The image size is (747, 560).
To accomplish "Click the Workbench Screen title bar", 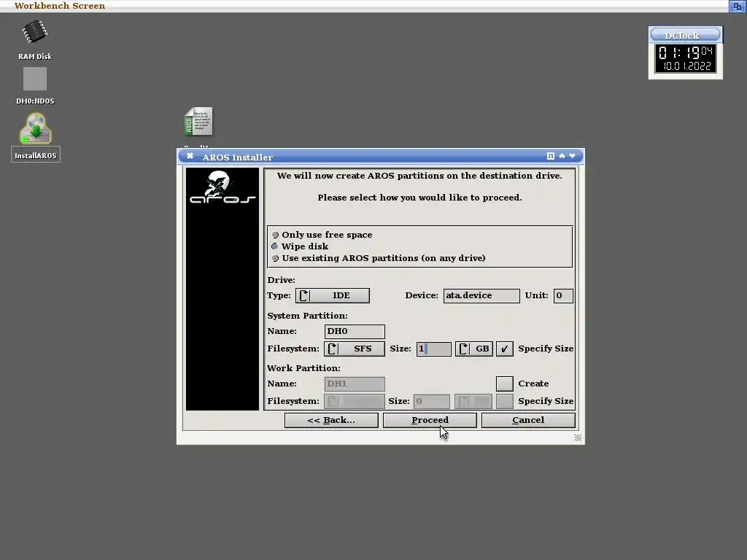I will pyautogui.click(x=365, y=6).
